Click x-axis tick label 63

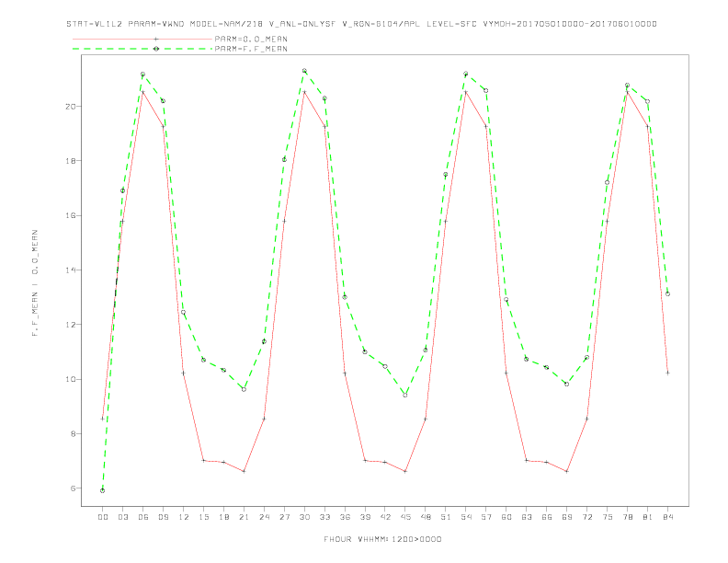(x=527, y=517)
